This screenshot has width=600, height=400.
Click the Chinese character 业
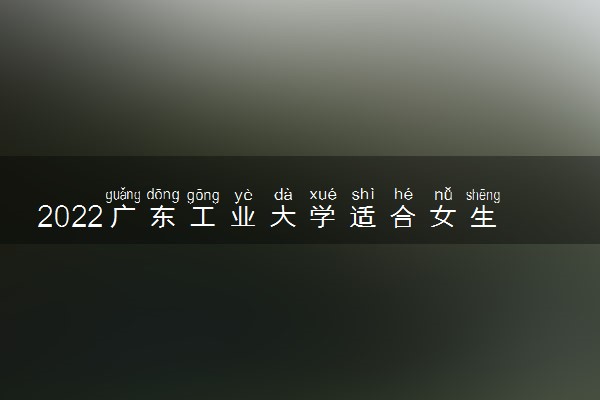(243, 217)
